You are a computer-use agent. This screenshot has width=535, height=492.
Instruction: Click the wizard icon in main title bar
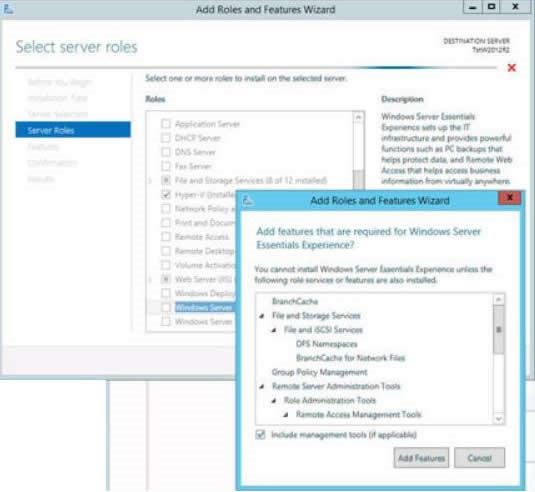click(x=8, y=9)
